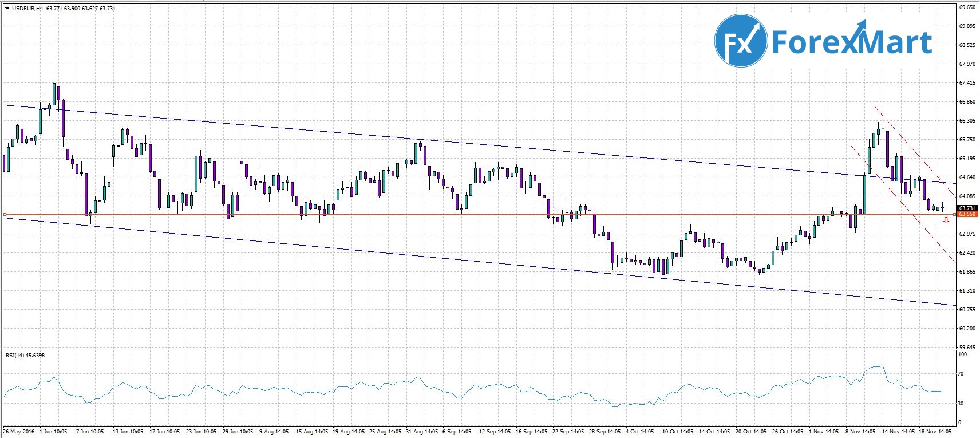Click the orange 63.550 price level tag

(967, 214)
